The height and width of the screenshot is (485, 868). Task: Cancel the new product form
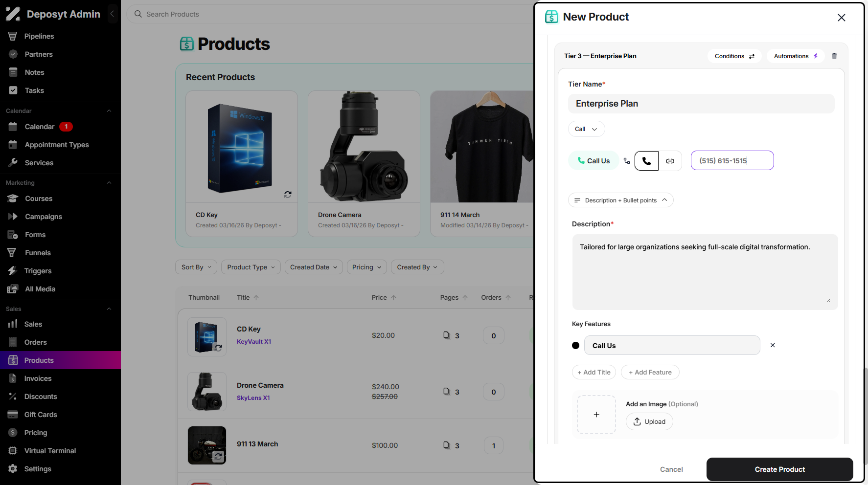pyautogui.click(x=671, y=469)
